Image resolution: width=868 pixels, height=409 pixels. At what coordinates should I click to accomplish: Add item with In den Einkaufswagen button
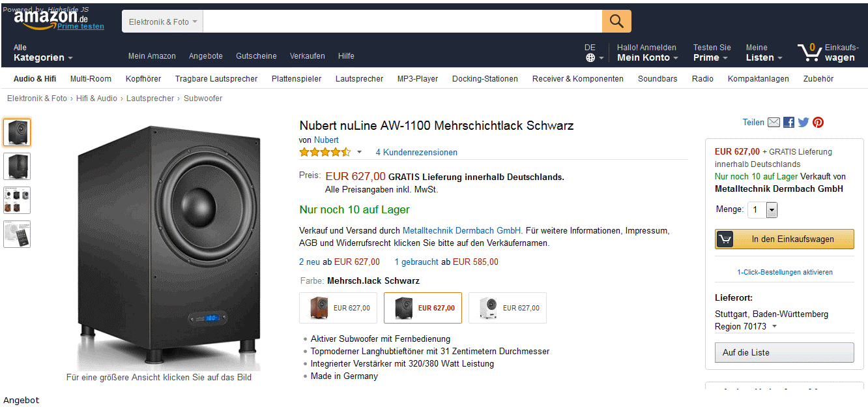pyautogui.click(x=784, y=239)
